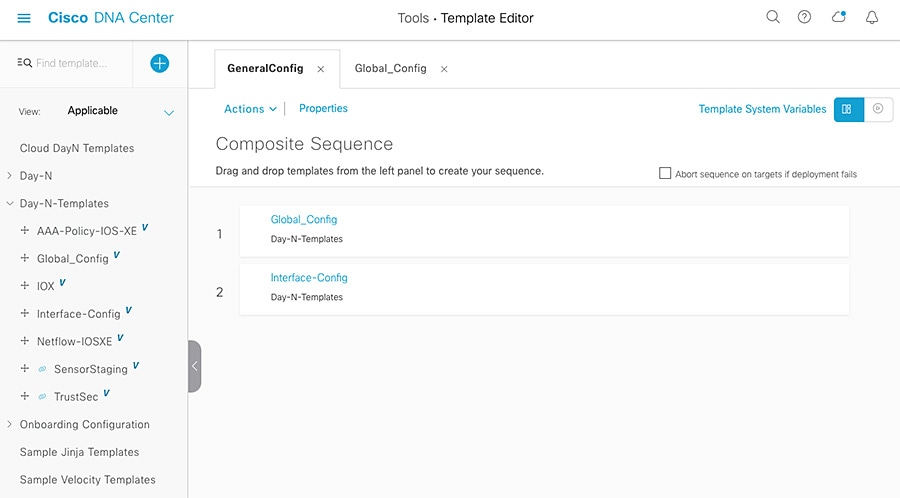The width and height of the screenshot is (900, 498).
Task: Collapse the left panel using the handle
Action: point(194,366)
